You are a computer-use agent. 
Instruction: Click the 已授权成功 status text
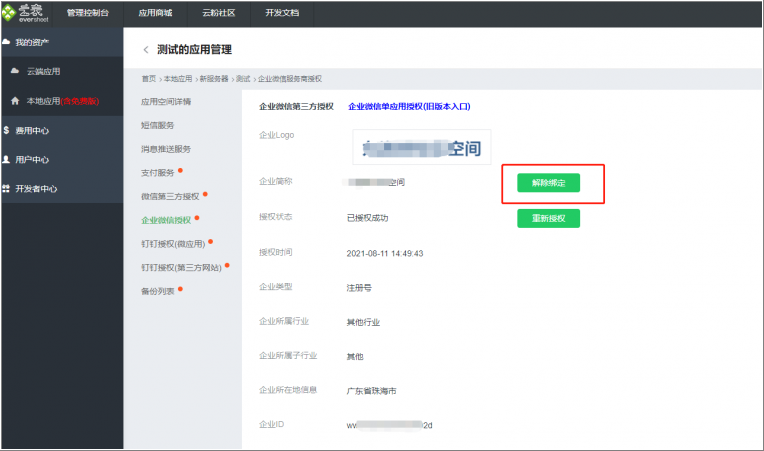367,218
